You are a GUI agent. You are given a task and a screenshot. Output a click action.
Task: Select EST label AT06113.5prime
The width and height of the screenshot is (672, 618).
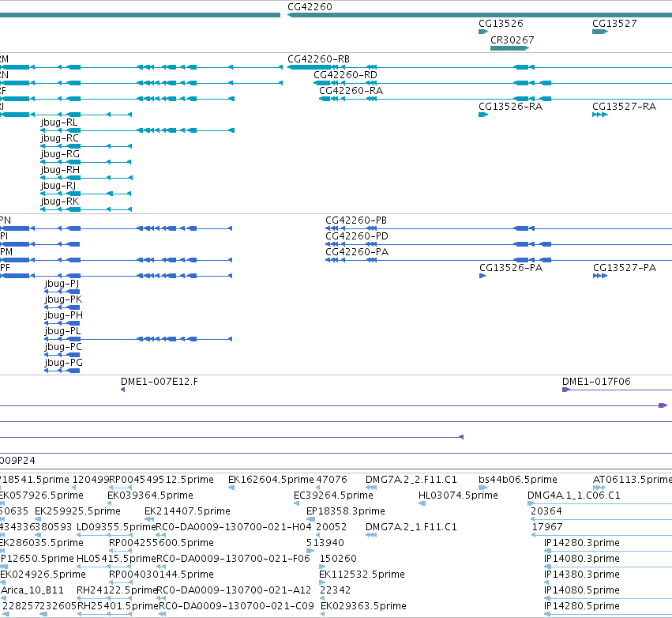click(633, 480)
